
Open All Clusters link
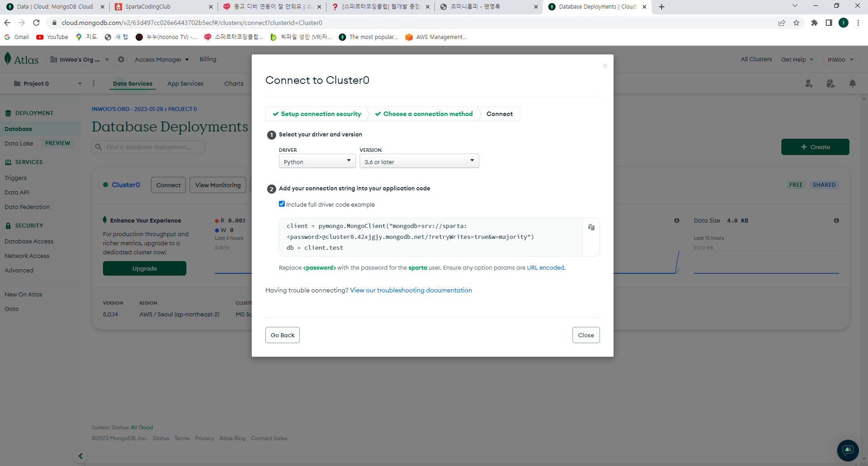[x=756, y=59]
